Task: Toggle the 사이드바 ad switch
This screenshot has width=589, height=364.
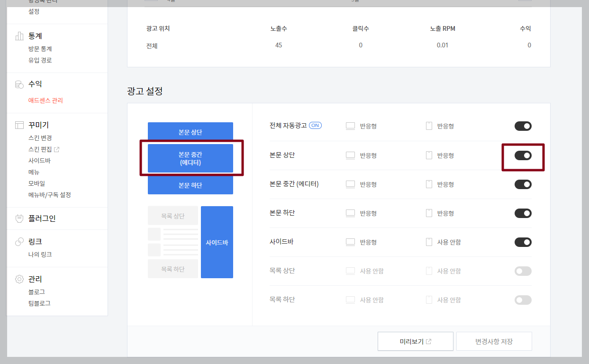Action: pyautogui.click(x=523, y=242)
